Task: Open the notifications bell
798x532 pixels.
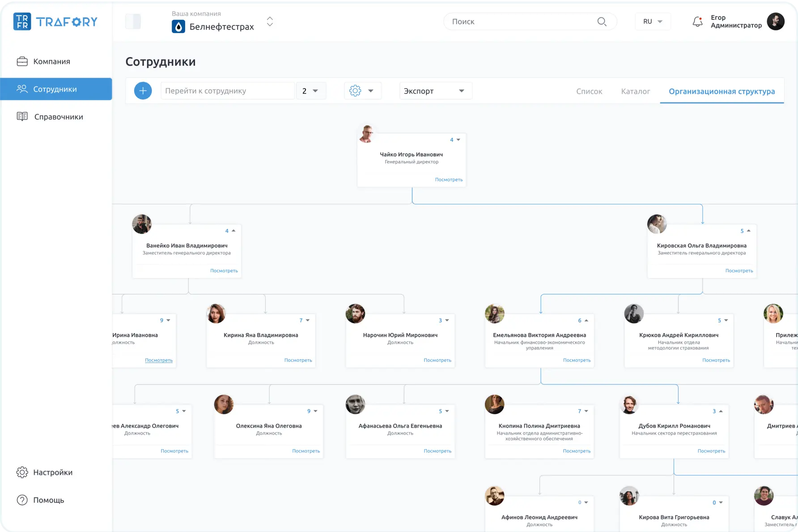Action: (697, 21)
